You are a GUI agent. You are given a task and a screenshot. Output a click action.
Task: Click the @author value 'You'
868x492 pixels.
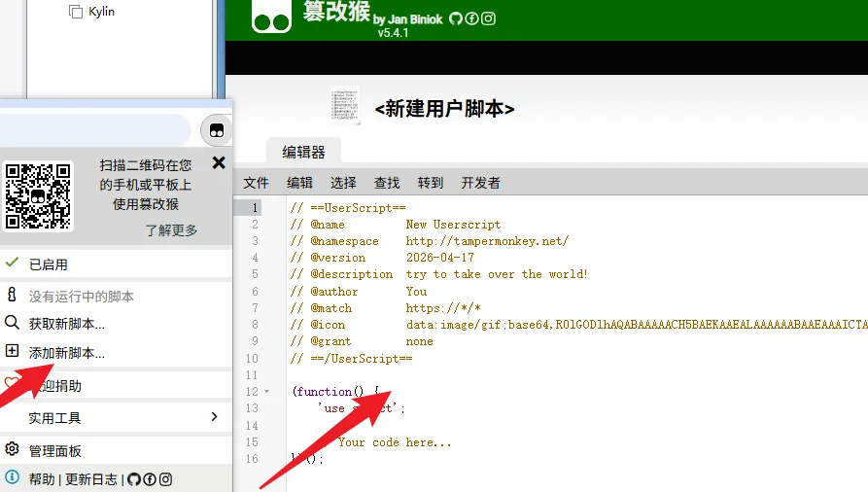(x=416, y=292)
